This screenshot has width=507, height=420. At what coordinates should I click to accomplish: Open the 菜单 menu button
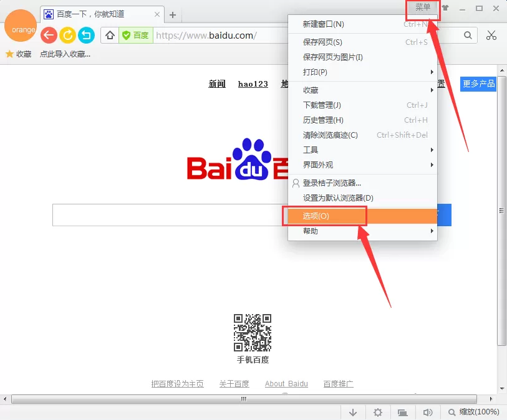pyautogui.click(x=423, y=7)
